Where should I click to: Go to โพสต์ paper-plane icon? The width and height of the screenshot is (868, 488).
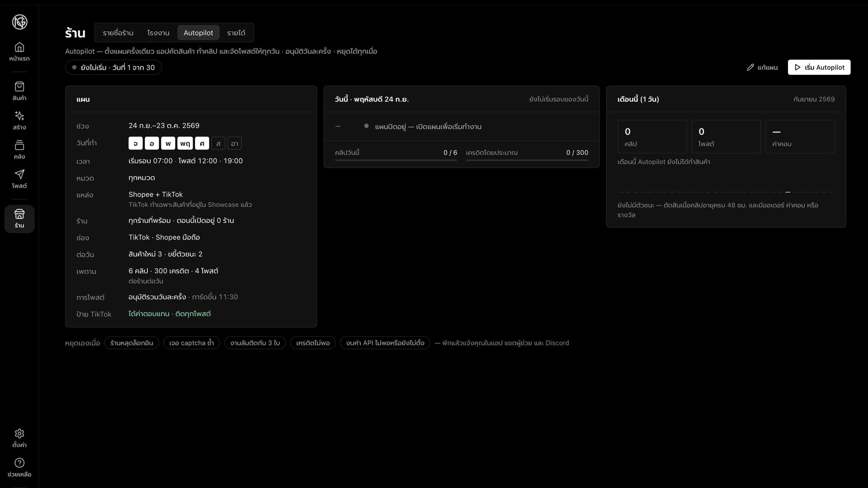[19, 174]
